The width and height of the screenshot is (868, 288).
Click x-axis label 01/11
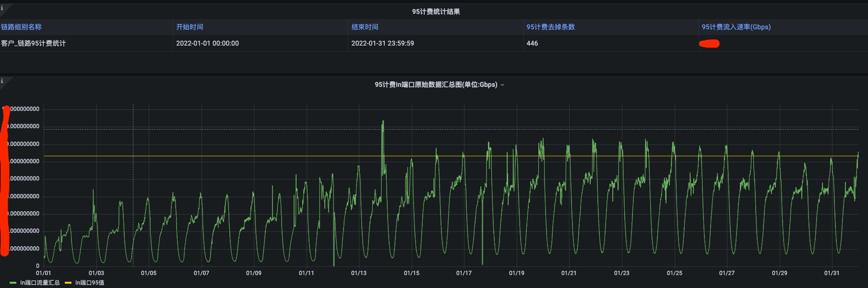click(x=307, y=273)
